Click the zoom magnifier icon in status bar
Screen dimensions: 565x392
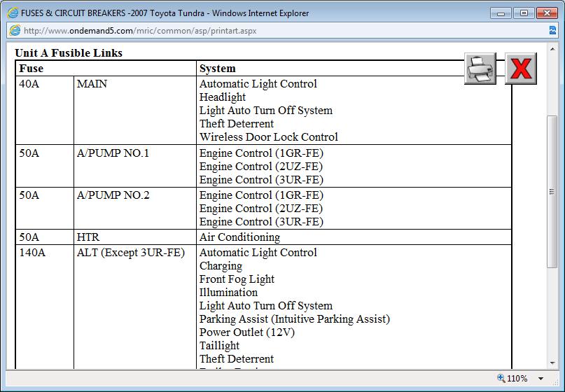(x=501, y=379)
